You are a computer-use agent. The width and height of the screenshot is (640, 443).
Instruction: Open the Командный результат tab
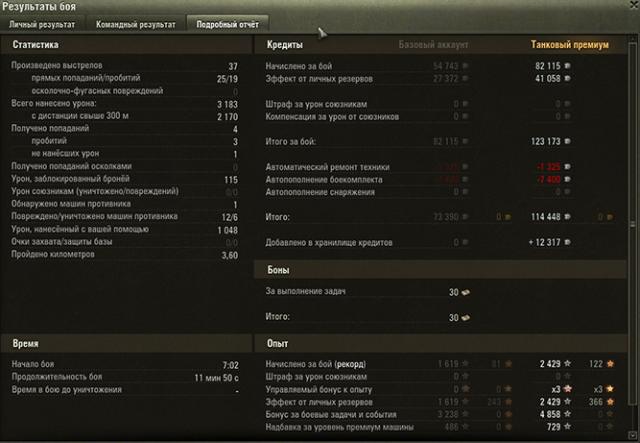136,24
